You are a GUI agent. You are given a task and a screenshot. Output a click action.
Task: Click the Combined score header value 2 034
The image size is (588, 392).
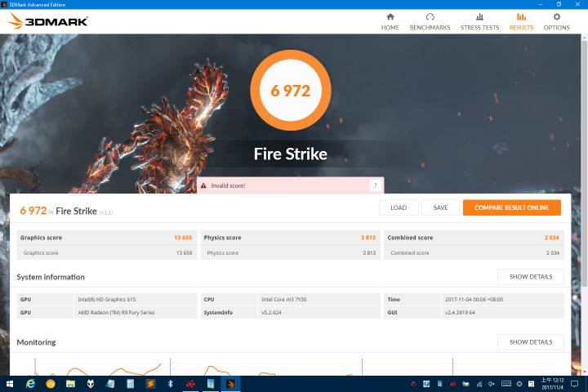551,238
